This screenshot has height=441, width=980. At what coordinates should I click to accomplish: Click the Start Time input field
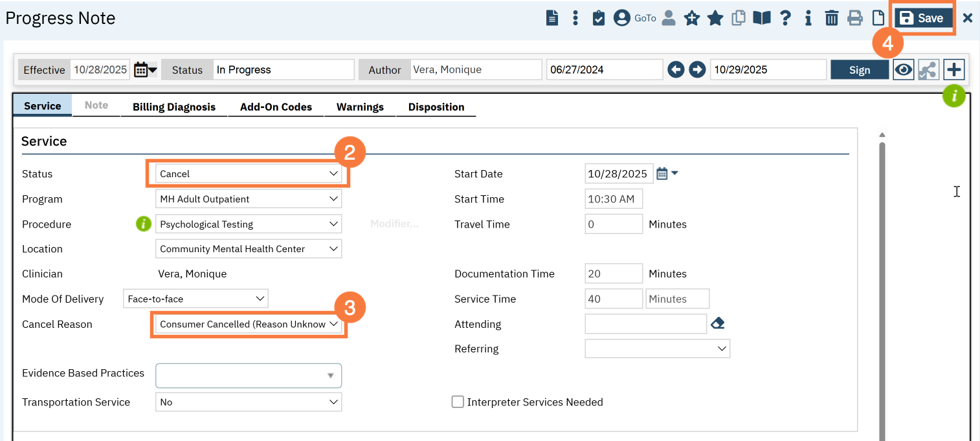point(613,199)
